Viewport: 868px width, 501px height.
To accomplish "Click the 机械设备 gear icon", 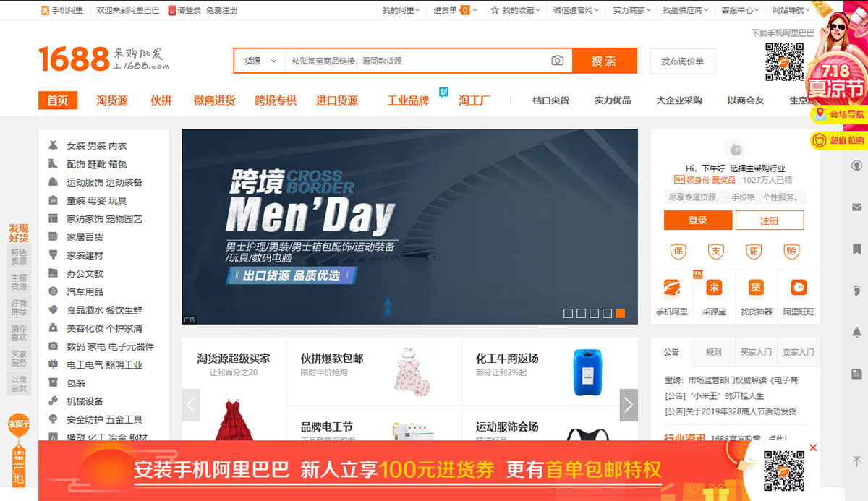I will coord(54,401).
